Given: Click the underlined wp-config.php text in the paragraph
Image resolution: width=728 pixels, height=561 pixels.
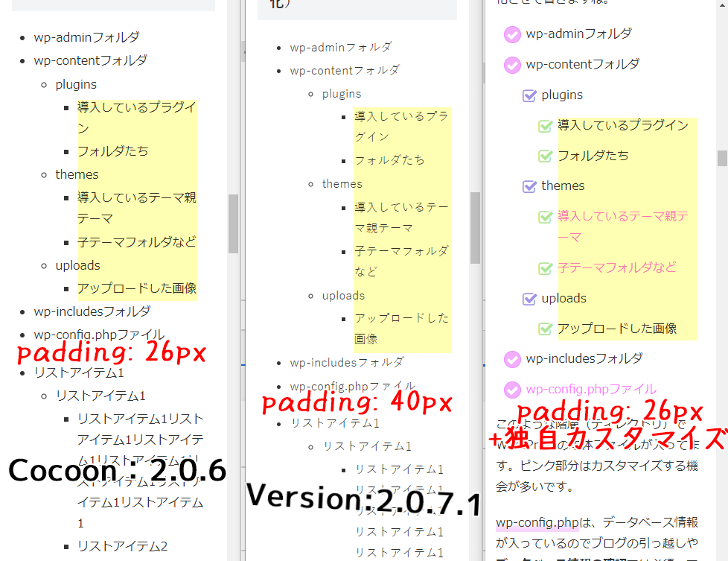Looking at the screenshot, I should [537, 522].
